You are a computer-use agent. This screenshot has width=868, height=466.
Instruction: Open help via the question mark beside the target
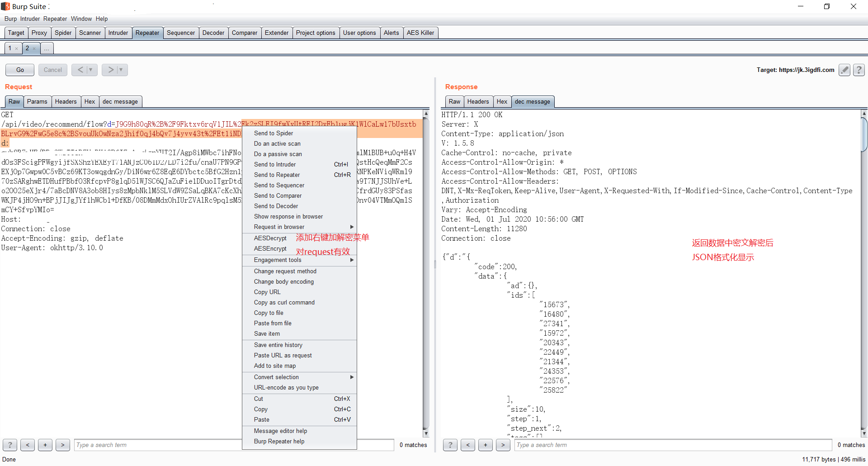[x=859, y=70]
